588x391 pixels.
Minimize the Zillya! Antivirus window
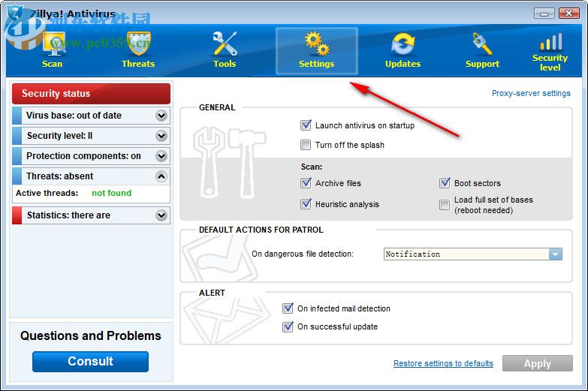pyautogui.click(x=544, y=13)
